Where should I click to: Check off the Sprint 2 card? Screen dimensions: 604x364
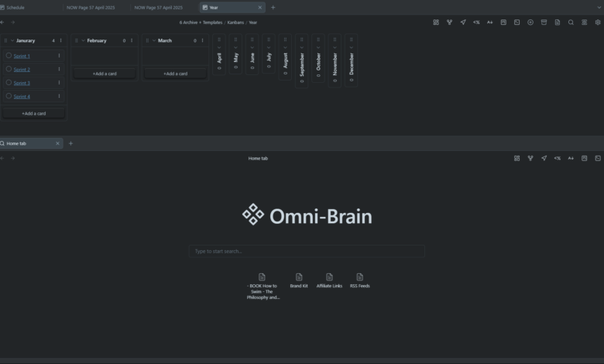click(9, 69)
